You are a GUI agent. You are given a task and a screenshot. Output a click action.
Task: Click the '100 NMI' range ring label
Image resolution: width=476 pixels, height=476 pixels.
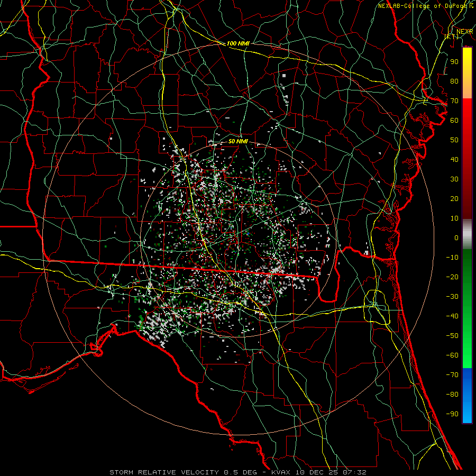point(238,43)
